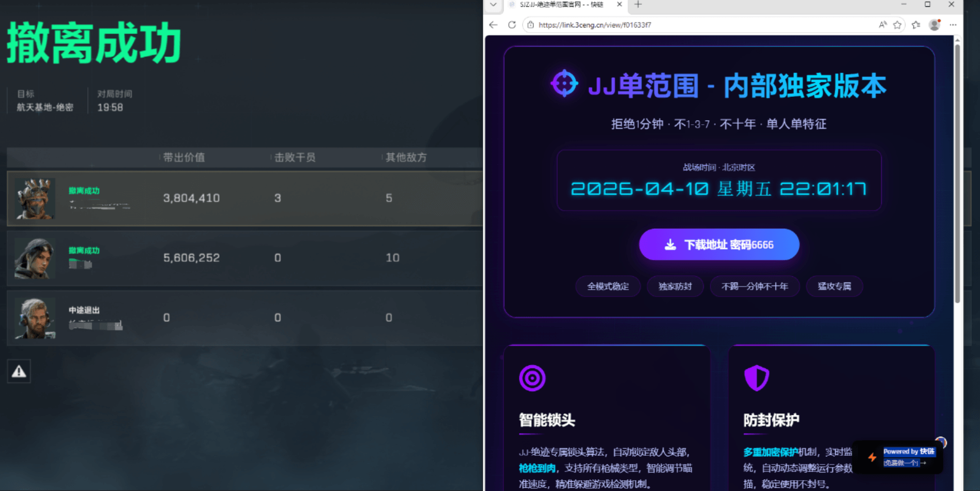Open the favorites list icon
The image size is (980, 491).
click(916, 25)
